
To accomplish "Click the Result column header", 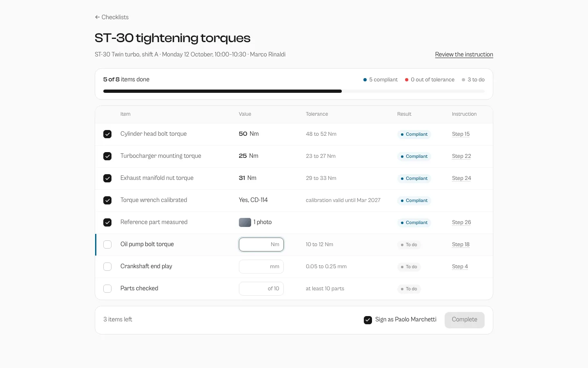I will 404,114.
